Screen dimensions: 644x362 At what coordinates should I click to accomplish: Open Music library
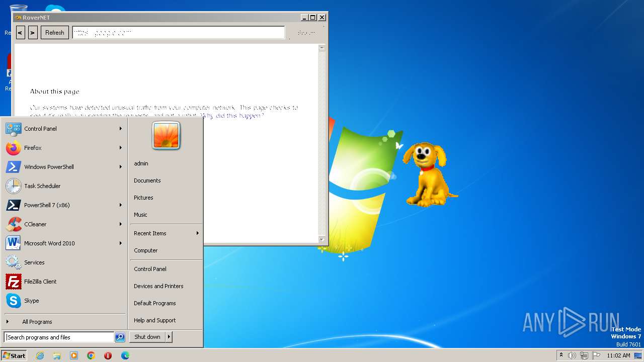point(166,215)
